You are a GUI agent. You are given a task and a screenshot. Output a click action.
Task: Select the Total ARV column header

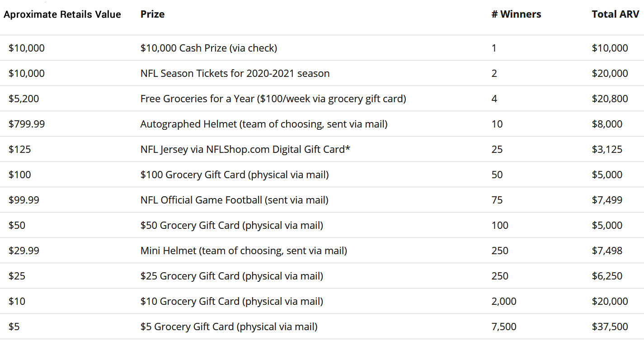616,14
